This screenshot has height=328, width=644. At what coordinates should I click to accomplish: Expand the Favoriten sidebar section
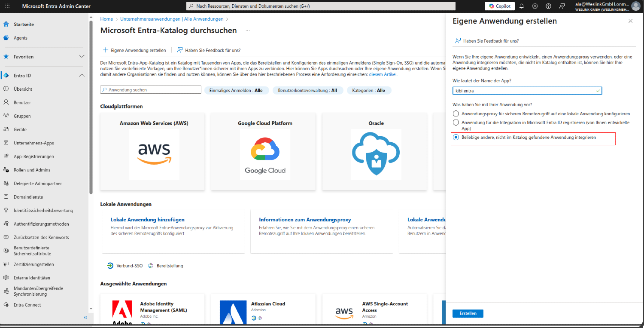coord(82,56)
